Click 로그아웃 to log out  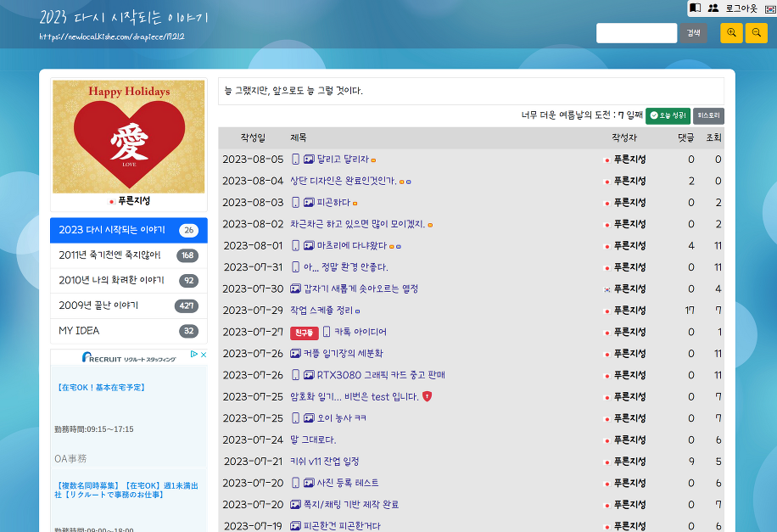click(x=741, y=8)
